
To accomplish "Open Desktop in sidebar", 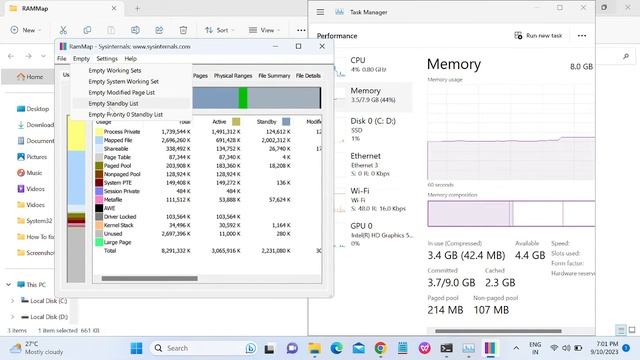I will (33, 109).
